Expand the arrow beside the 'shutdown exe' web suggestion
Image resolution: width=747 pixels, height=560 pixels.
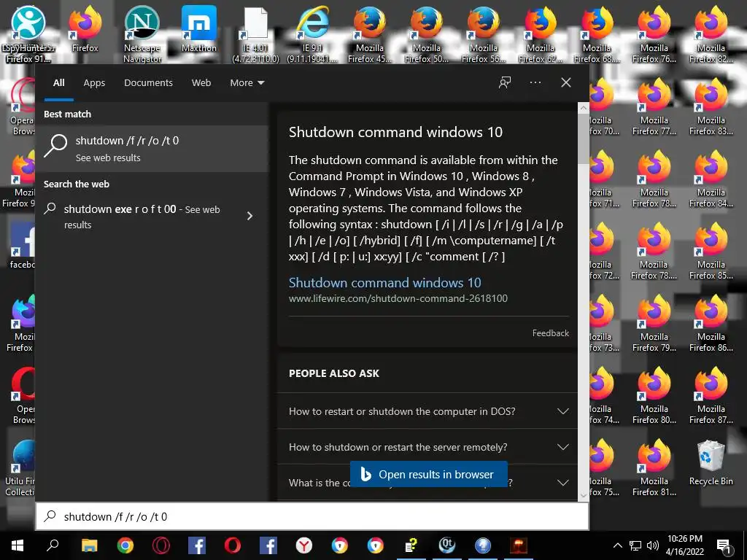pos(249,216)
